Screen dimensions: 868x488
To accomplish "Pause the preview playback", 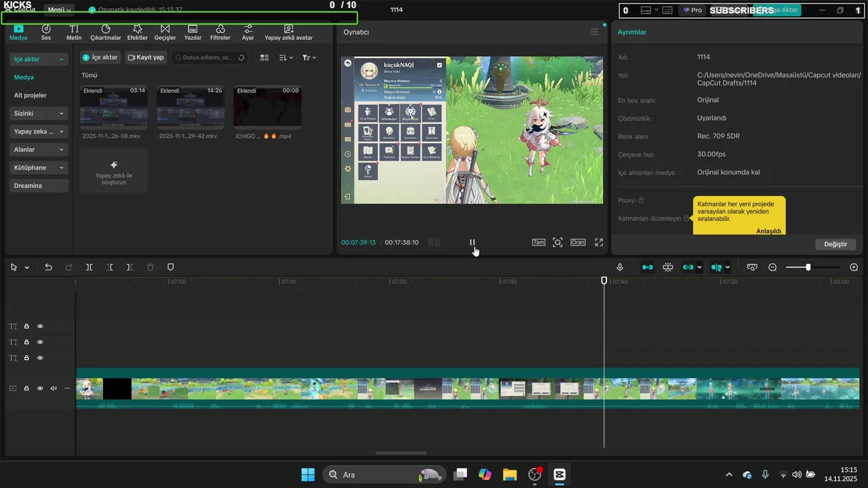I will [x=473, y=242].
